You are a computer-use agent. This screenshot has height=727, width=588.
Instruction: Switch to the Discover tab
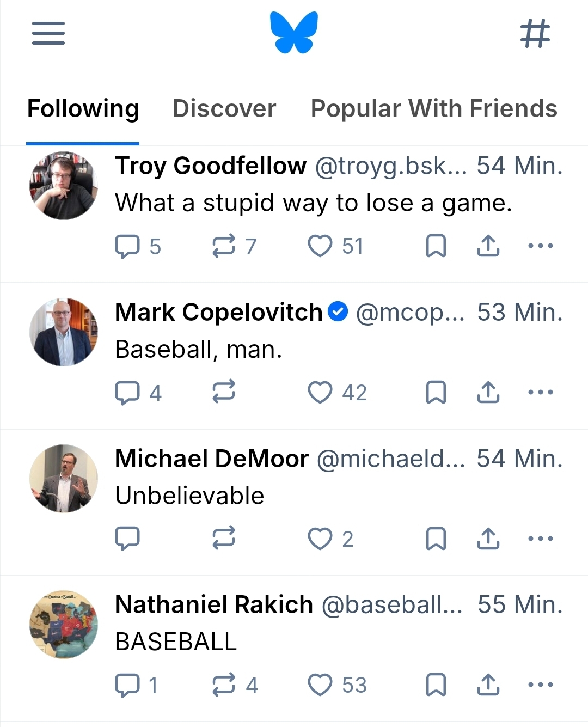(x=224, y=109)
